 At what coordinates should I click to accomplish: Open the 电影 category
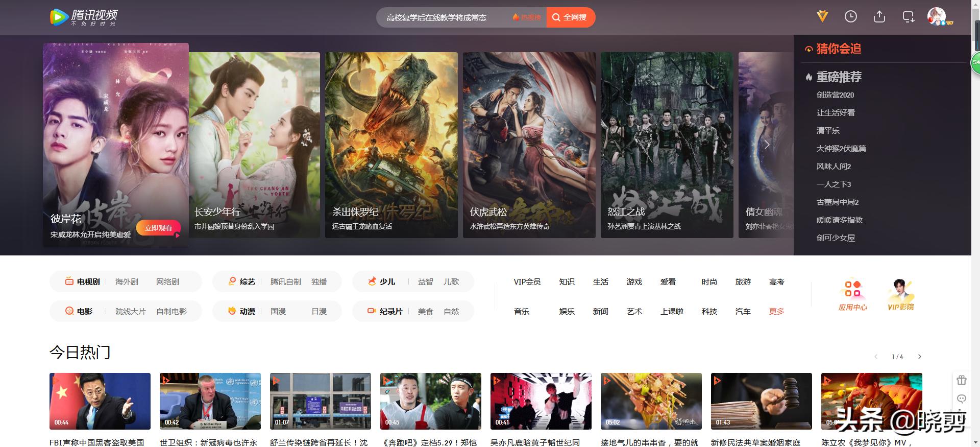(x=85, y=311)
